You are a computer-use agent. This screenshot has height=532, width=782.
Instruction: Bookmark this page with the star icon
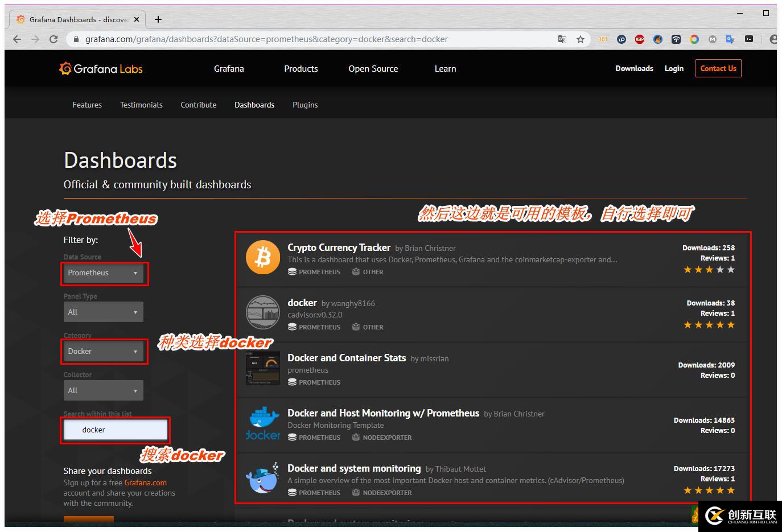[581, 39]
